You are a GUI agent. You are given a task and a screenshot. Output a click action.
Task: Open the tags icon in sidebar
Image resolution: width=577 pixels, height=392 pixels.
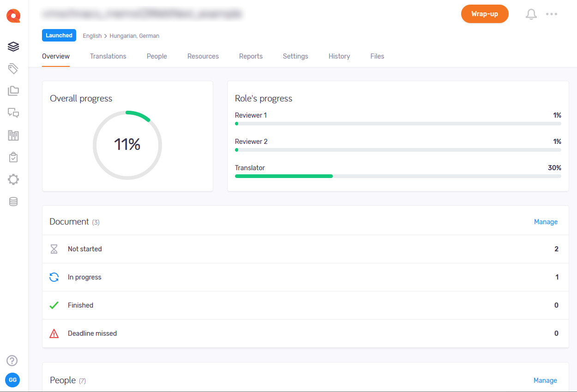(x=13, y=69)
